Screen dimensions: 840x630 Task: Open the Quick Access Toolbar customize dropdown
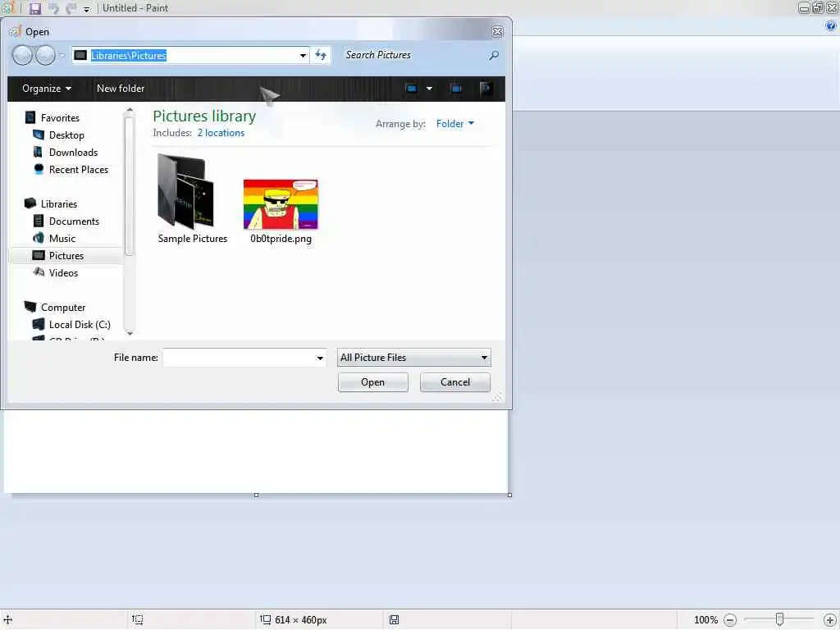click(86, 9)
